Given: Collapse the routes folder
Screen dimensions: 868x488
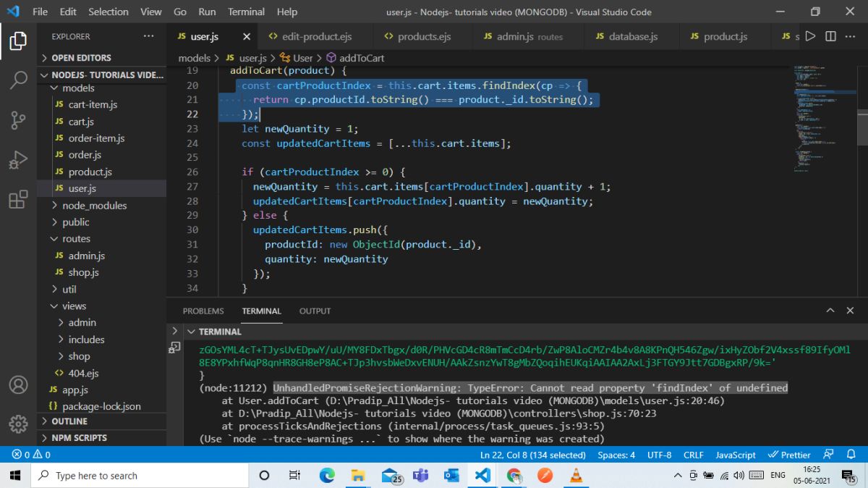Looking at the screenshot, I should pos(101,238).
